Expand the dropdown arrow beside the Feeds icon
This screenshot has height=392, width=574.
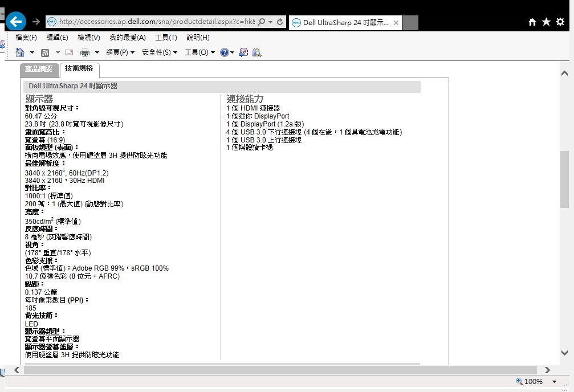pos(58,53)
